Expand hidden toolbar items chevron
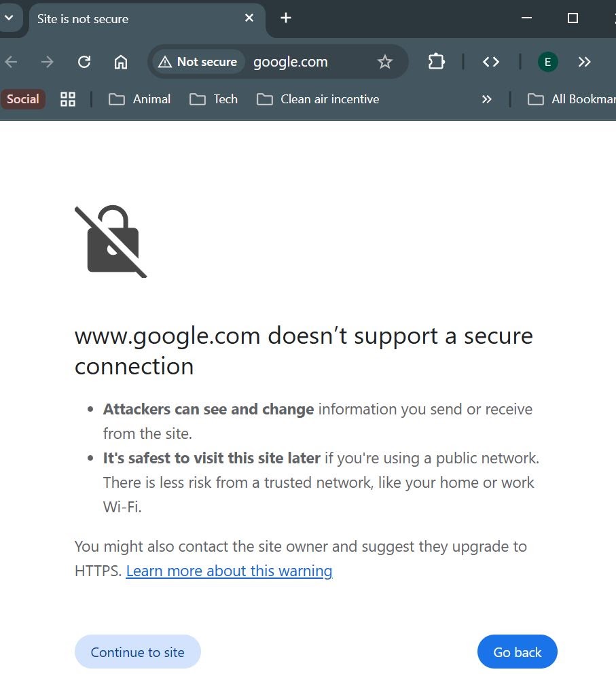616x693 pixels. pyautogui.click(x=584, y=62)
